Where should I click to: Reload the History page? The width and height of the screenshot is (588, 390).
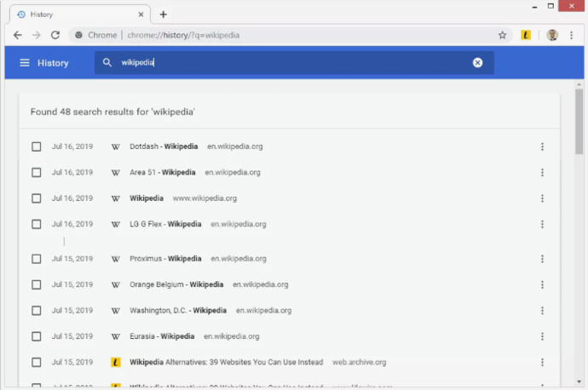pyautogui.click(x=55, y=35)
